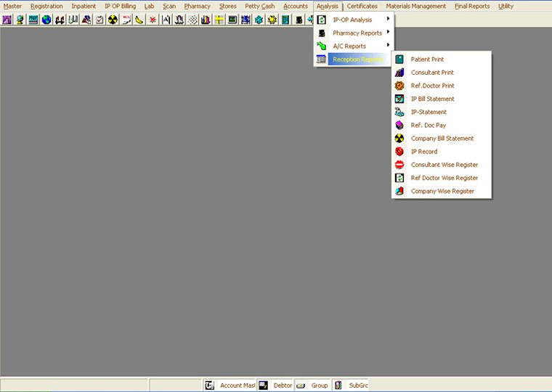Click the dotted diamond pattern toolbar icon
552x392 pixels.
point(192,20)
